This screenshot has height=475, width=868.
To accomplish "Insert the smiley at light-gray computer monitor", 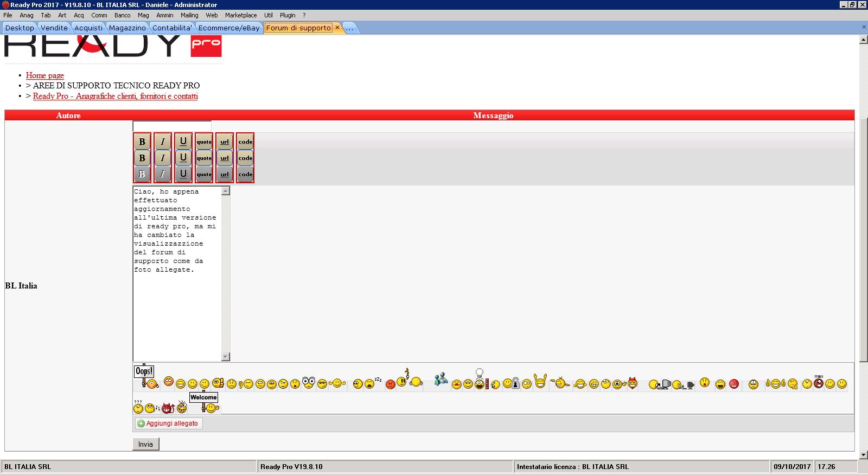I will [x=660, y=384].
